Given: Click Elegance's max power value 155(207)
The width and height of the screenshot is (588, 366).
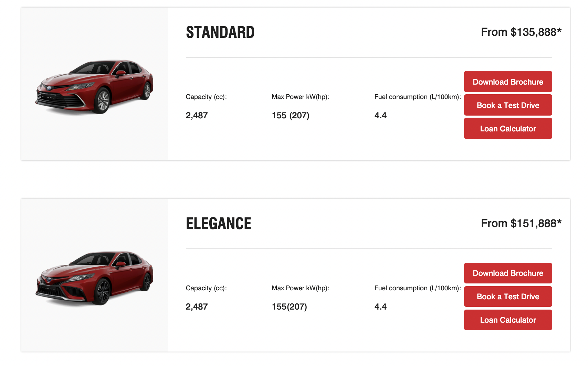Looking at the screenshot, I should pos(289,307).
